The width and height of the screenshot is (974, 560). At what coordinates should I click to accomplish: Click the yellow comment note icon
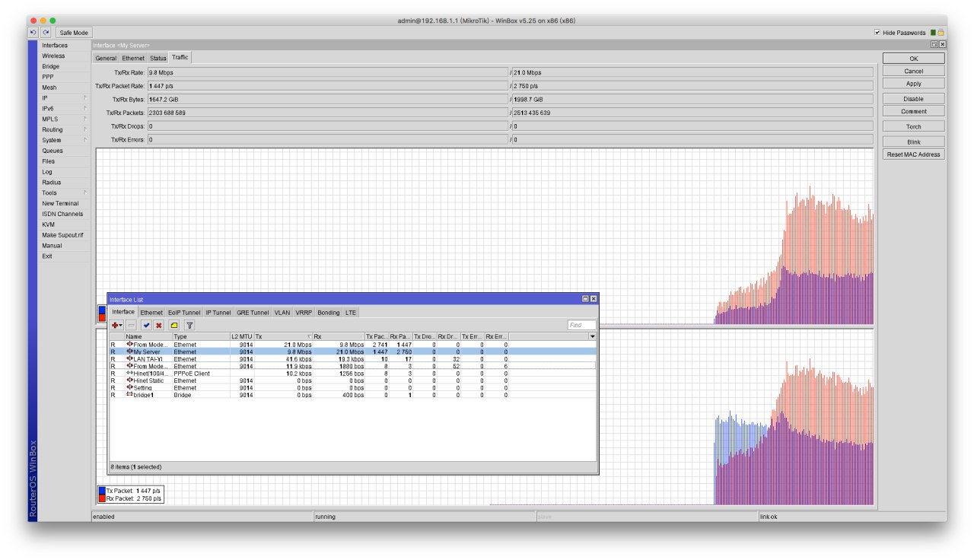tap(174, 325)
